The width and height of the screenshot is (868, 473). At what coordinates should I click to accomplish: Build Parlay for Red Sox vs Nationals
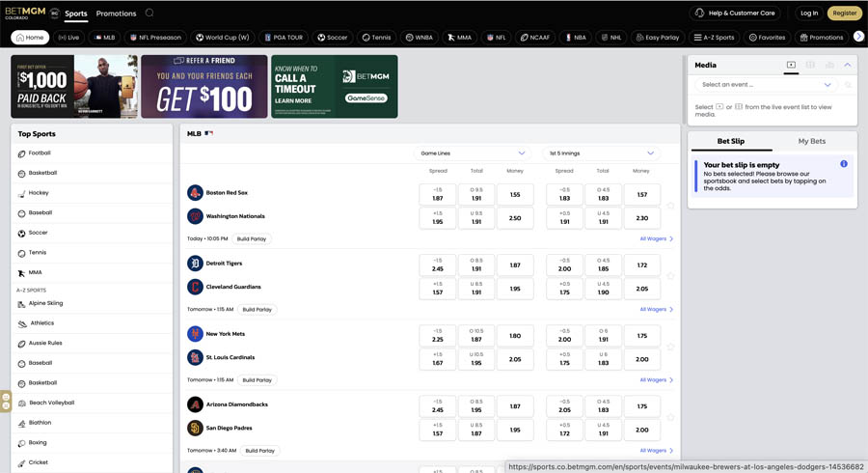tap(252, 238)
